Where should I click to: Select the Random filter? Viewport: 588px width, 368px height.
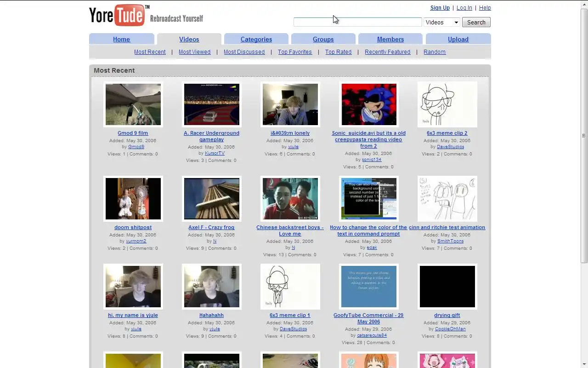[435, 52]
